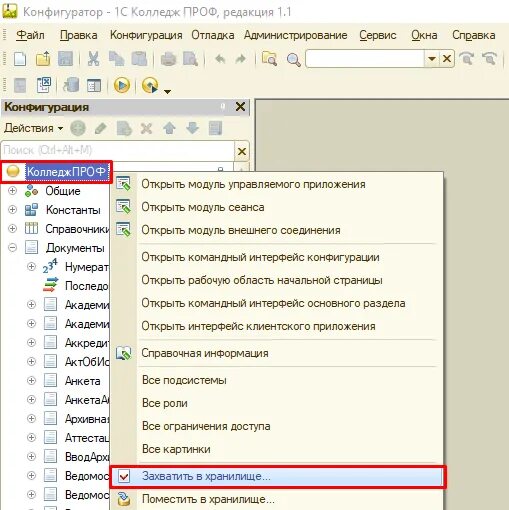
Task: Click the Open file folder icon
Action: pyautogui.click(x=43, y=59)
